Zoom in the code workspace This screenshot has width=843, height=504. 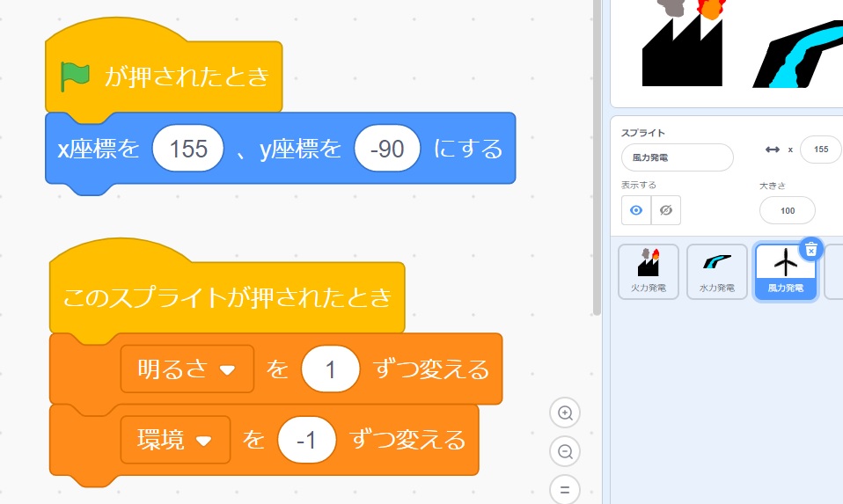(x=565, y=413)
